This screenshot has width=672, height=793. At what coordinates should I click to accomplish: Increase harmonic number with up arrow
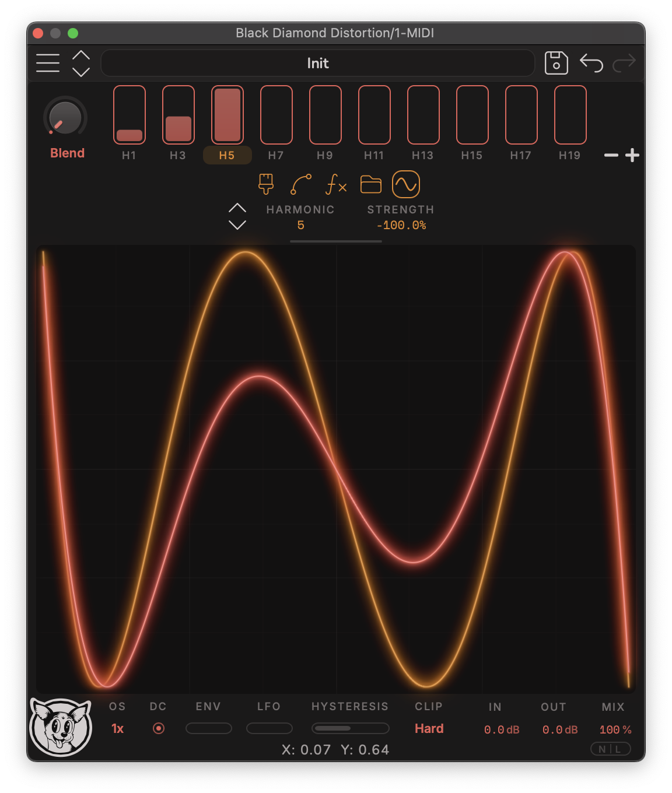[x=237, y=208]
